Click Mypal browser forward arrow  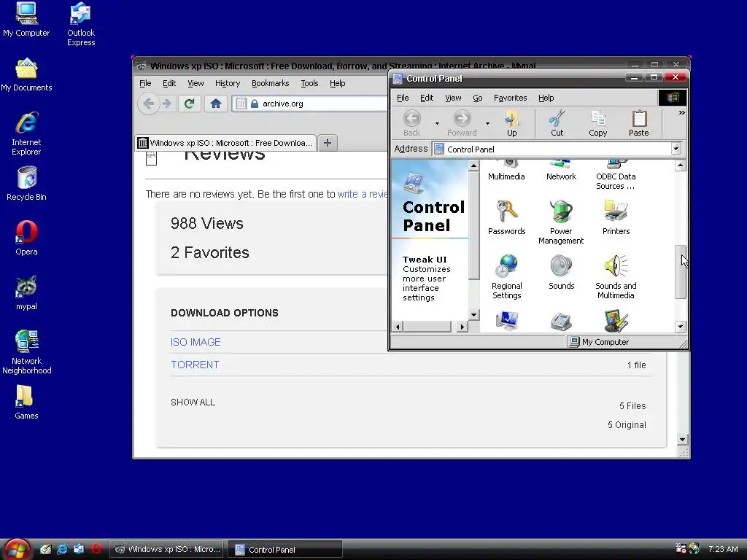click(167, 104)
